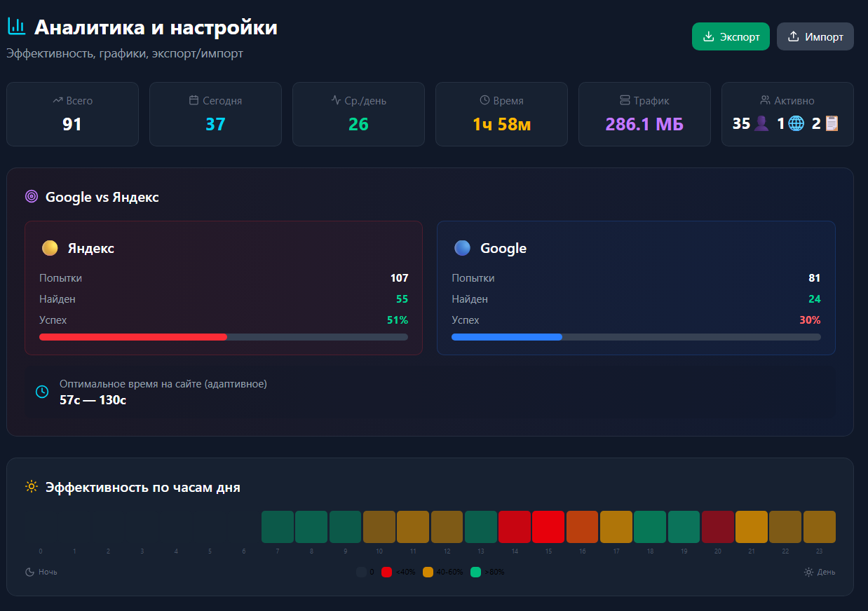Click the blue circle icon next to Google
The height and width of the screenshot is (611, 868).
pos(462,248)
